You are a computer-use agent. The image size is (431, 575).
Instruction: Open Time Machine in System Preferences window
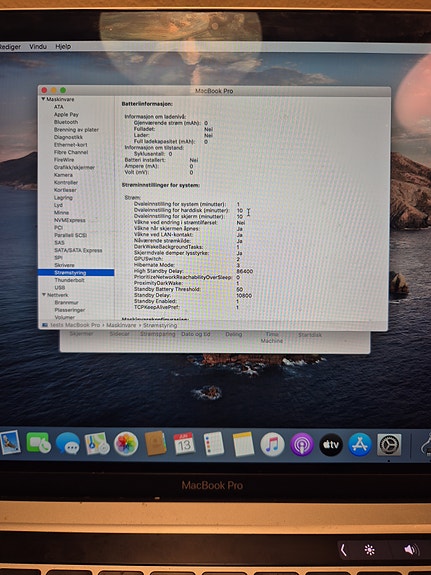click(x=272, y=337)
